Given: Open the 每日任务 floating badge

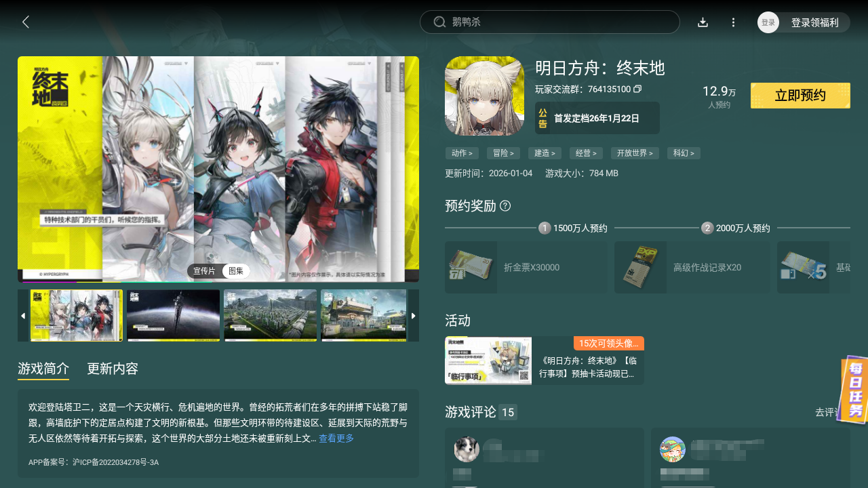Looking at the screenshot, I should pos(853,390).
